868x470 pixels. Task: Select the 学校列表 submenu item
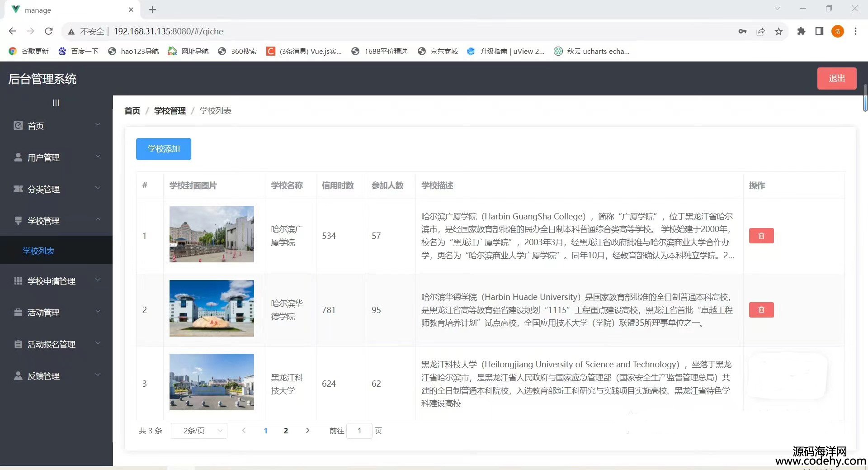[56, 251]
